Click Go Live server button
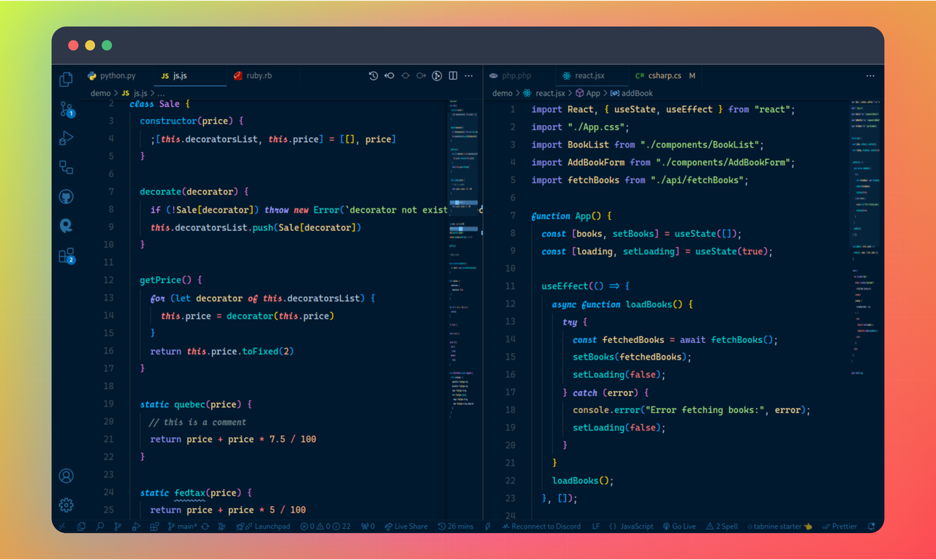 (679, 526)
